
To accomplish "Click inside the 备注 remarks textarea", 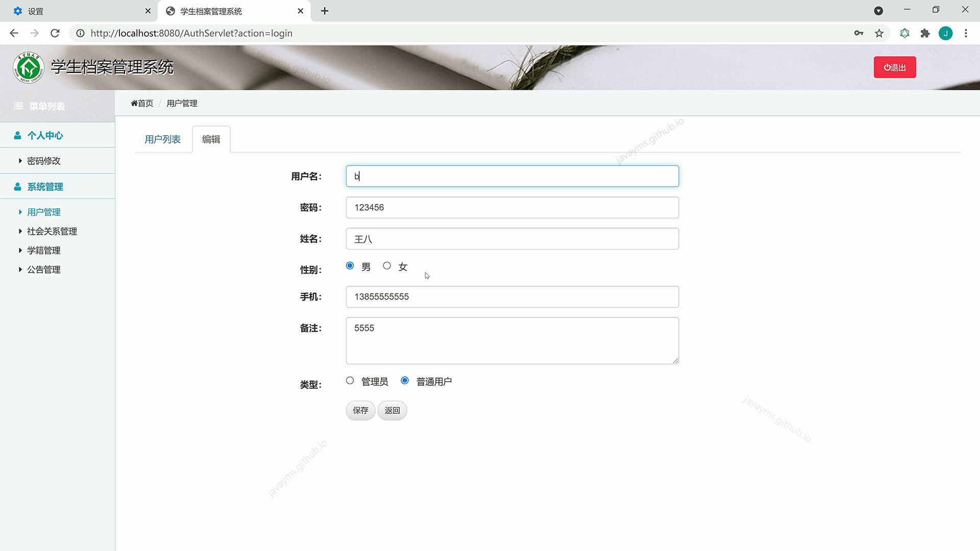I will click(x=510, y=339).
